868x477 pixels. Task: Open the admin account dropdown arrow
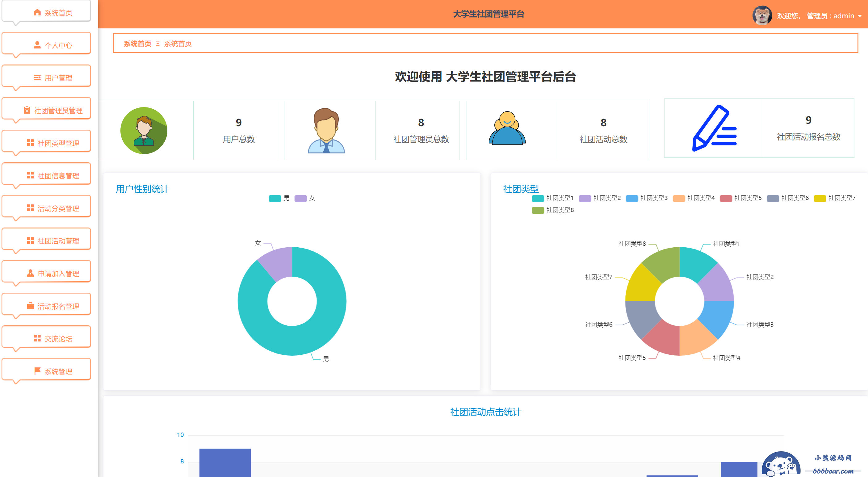click(x=860, y=16)
